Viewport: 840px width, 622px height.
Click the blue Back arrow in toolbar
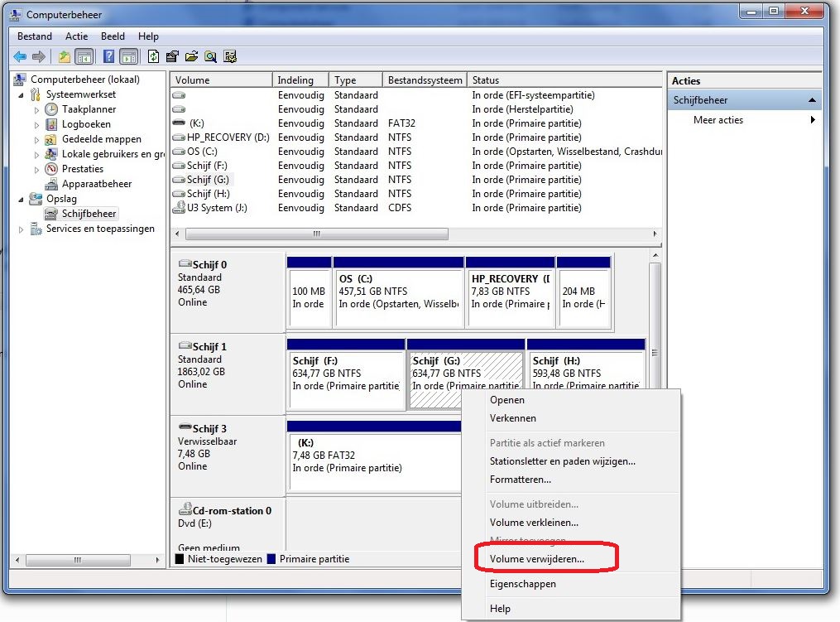tap(20, 57)
